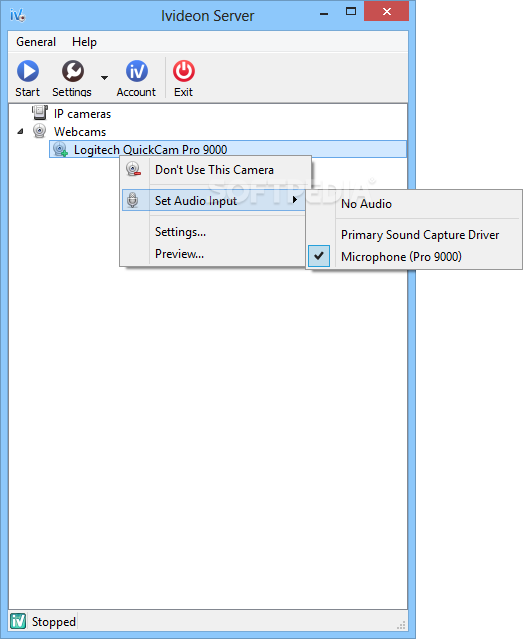Toggle the checkmark beside Microphone (Pro 9000)
The width and height of the screenshot is (523, 639).
click(319, 256)
